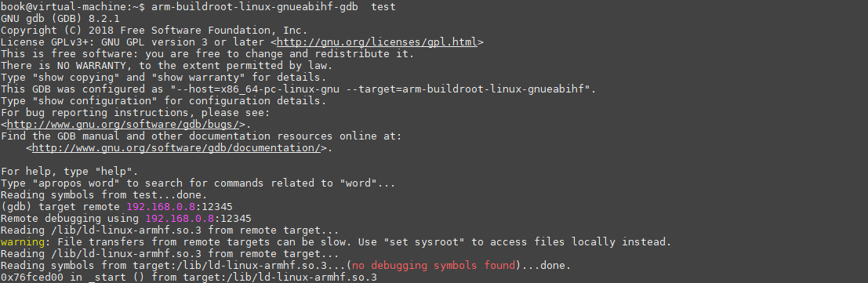Viewport: 868px width, 283px height.
Task: Click the 'book@virtual-machine' shell prompt
Action: point(64,7)
